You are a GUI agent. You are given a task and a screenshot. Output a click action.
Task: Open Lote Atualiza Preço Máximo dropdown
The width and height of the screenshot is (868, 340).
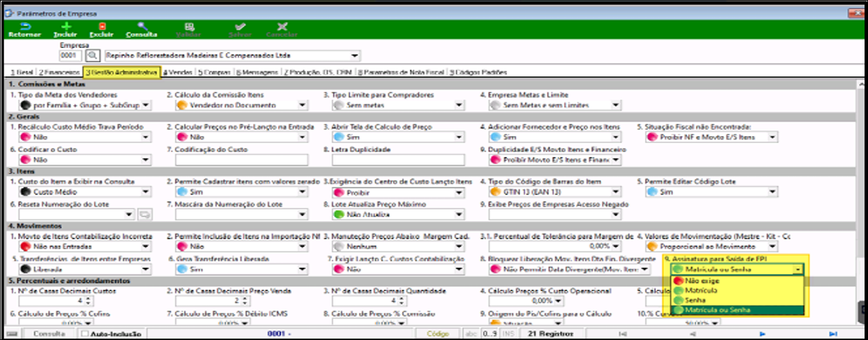pyautogui.click(x=398, y=214)
